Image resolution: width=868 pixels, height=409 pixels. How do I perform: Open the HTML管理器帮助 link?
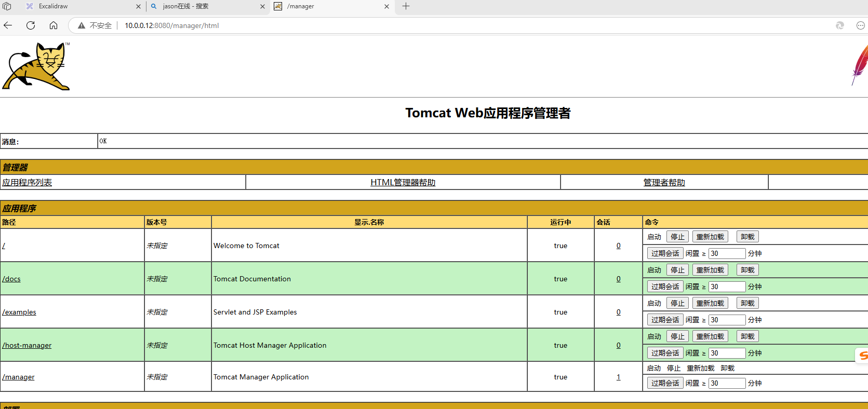point(403,182)
